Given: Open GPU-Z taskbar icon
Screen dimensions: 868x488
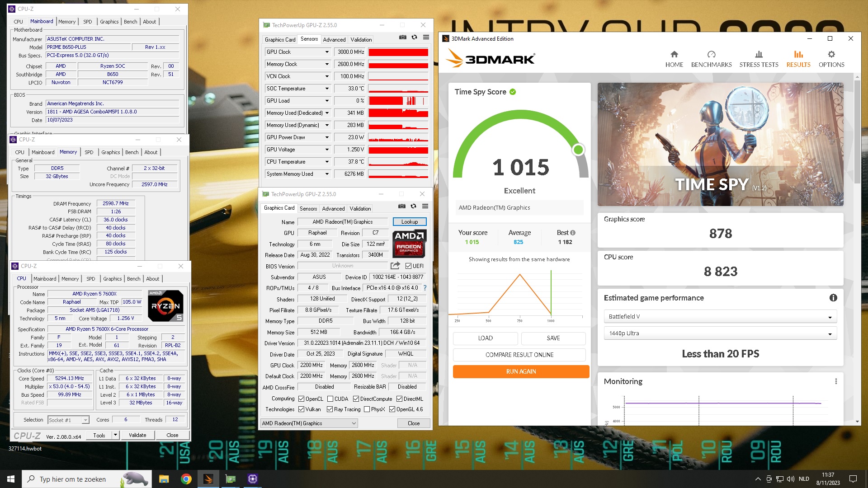Looking at the screenshot, I should click(231, 479).
